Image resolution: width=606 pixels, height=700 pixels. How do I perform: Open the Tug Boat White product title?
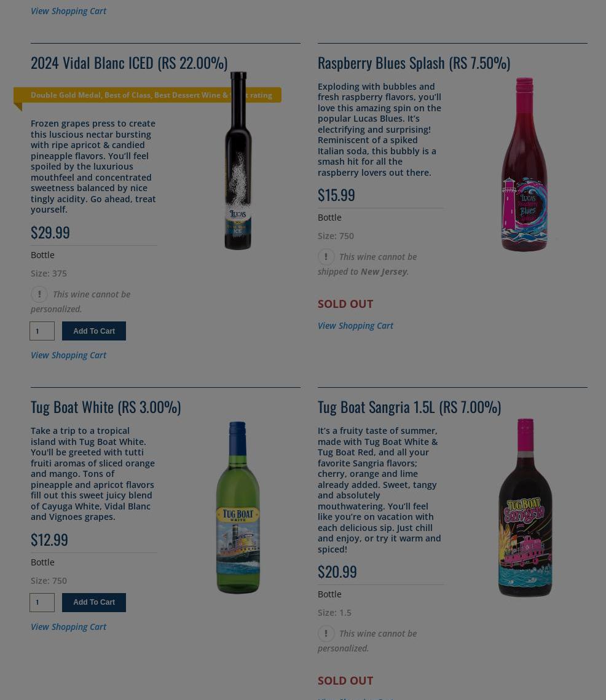(106, 407)
